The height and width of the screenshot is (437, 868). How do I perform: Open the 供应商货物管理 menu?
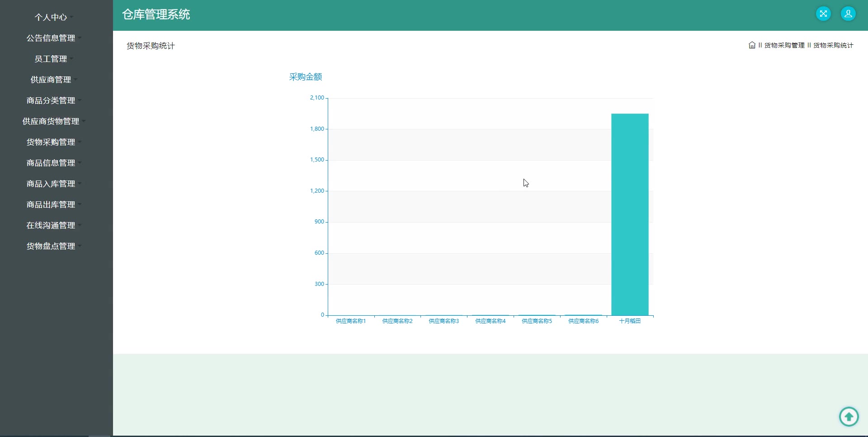click(51, 121)
